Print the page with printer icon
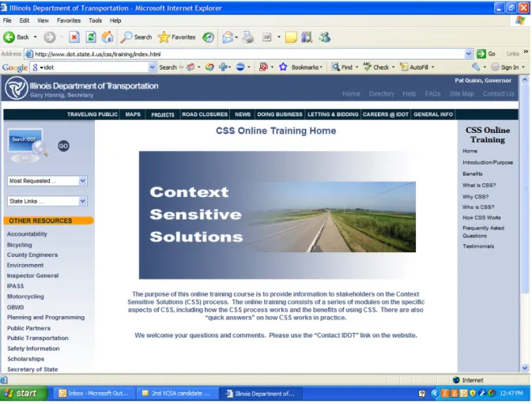 pos(248,37)
